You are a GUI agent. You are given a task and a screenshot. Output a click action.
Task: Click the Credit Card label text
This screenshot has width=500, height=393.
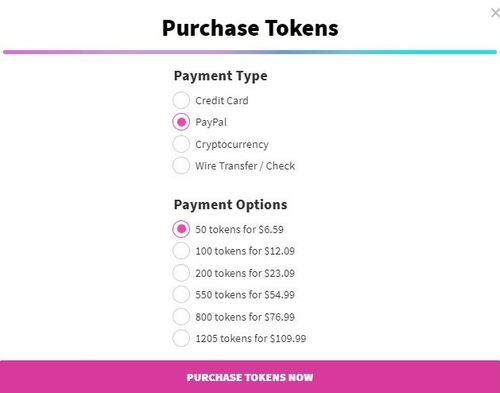pyautogui.click(x=222, y=100)
